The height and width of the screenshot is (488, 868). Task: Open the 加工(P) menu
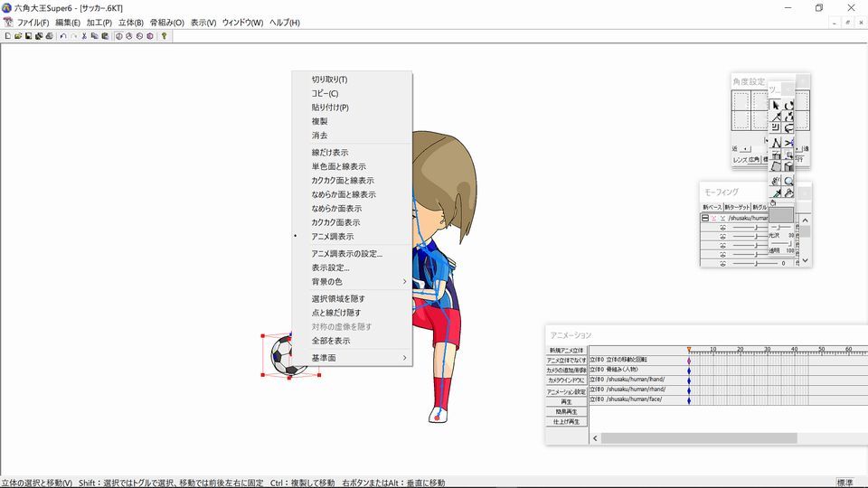[99, 23]
